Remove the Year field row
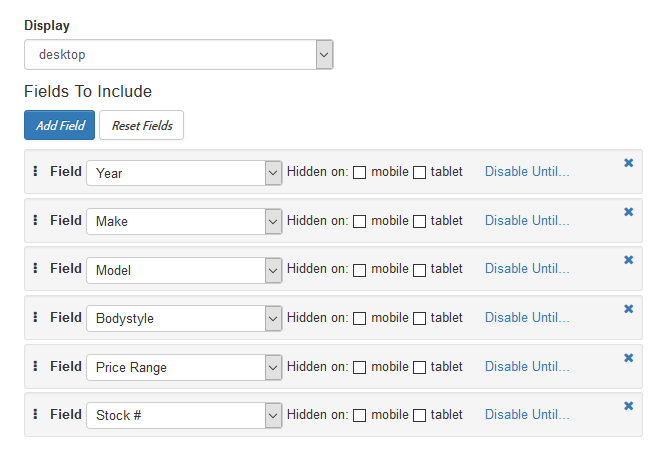Screen dimensions: 663x455 coord(629,162)
